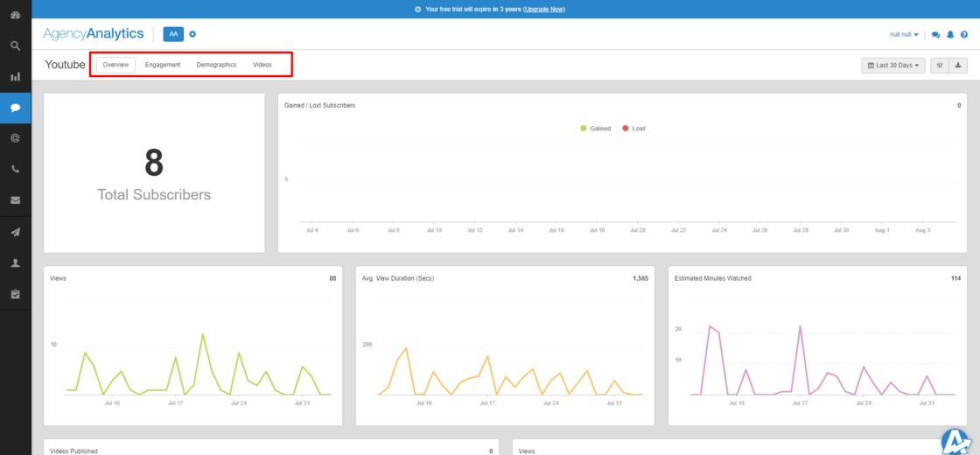Click the paper plane icon in sidebar
The height and width of the screenshot is (455, 980).
(15, 232)
